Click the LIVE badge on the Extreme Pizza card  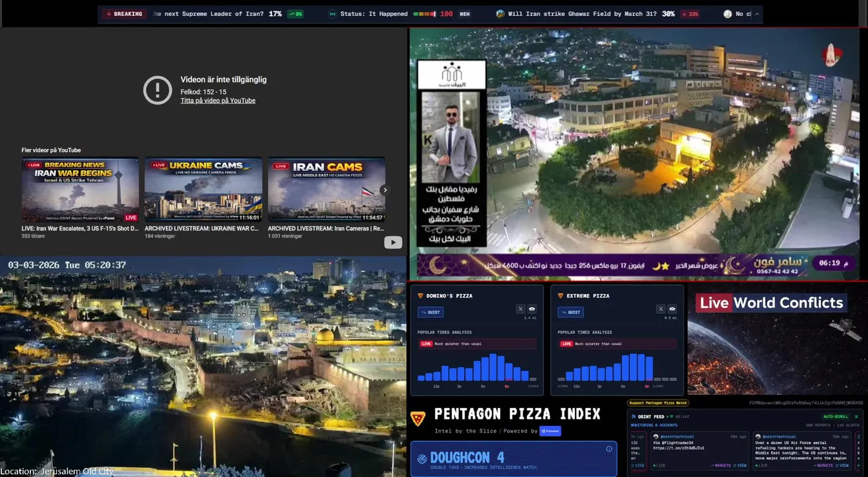coord(566,344)
